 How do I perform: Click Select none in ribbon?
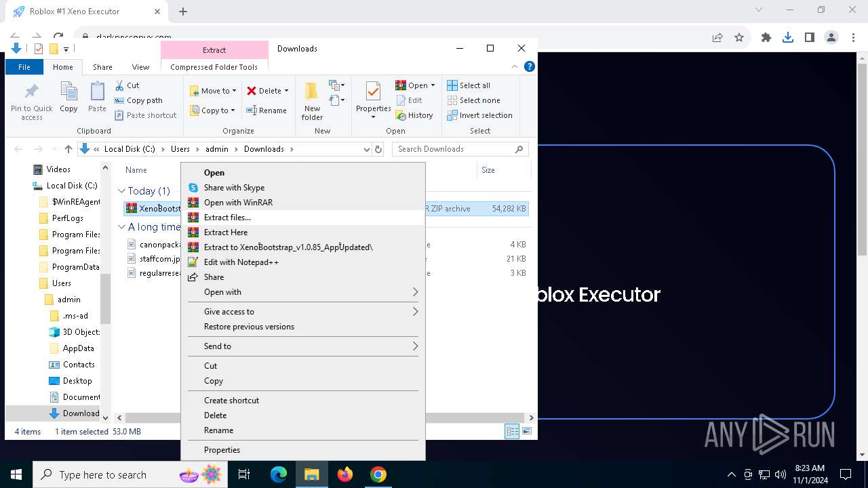(x=473, y=100)
